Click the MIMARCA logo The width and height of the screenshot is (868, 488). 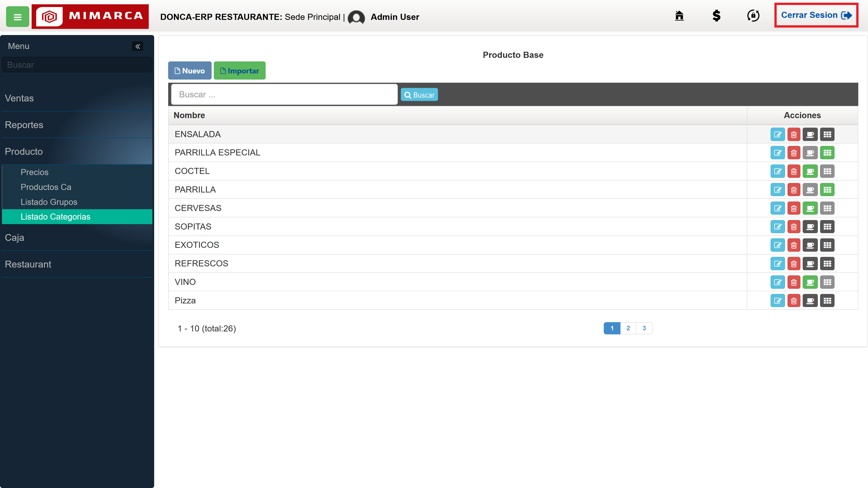[90, 16]
